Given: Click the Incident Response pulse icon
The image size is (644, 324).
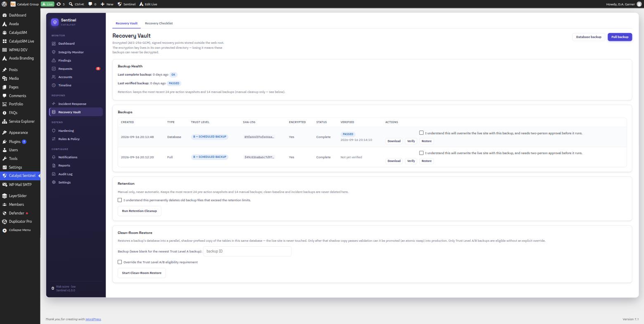Looking at the screenshot, I should click(x=54, y=104).
